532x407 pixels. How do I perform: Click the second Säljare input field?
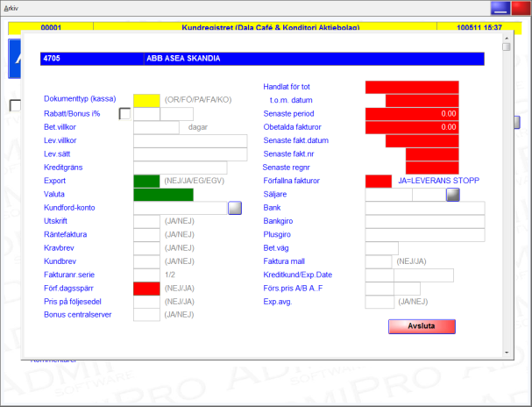point(429,195)
